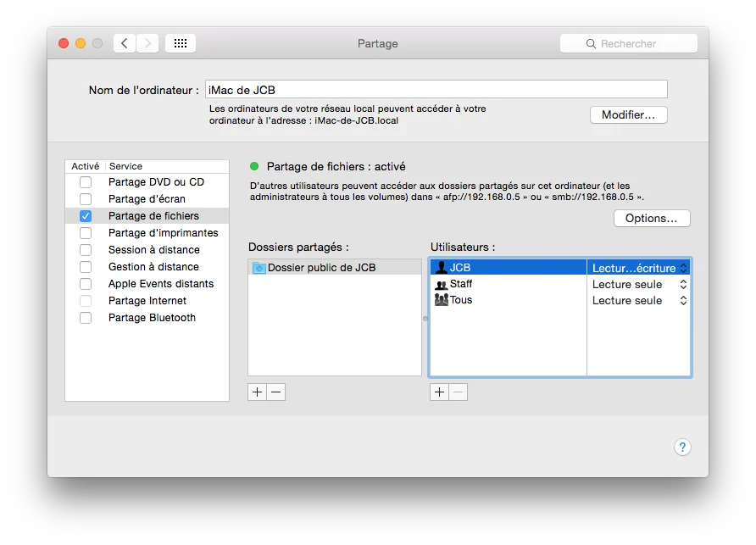
Task: Select the Partage DVD ou CD service row
Action: (147, 182)
